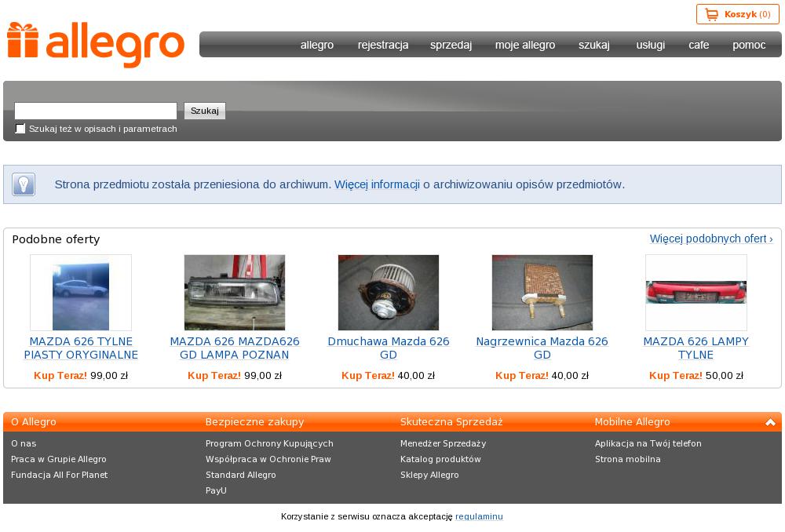Open the Koszyk shopping cart

[x=737, y=14]
